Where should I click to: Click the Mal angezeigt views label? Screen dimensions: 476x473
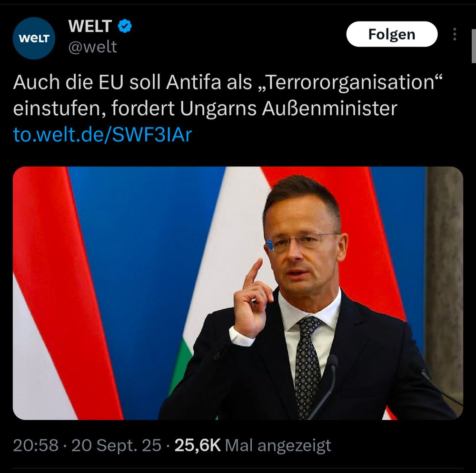tap(278, 446)
